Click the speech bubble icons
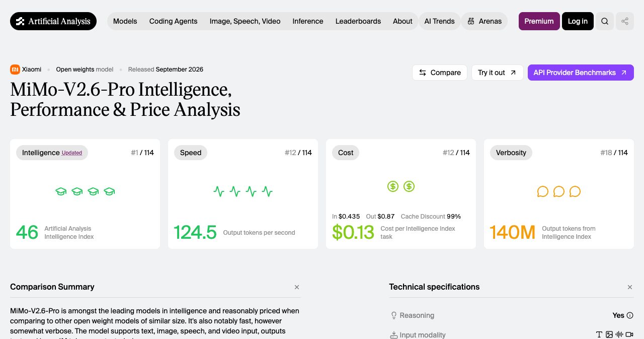644x339 pixels. coord(559,191)
